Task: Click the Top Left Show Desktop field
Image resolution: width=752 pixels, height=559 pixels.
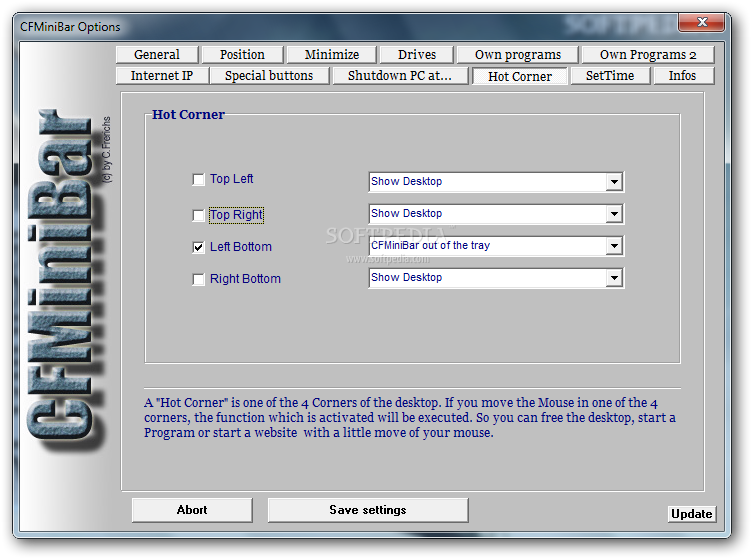Action: (496, 182)
